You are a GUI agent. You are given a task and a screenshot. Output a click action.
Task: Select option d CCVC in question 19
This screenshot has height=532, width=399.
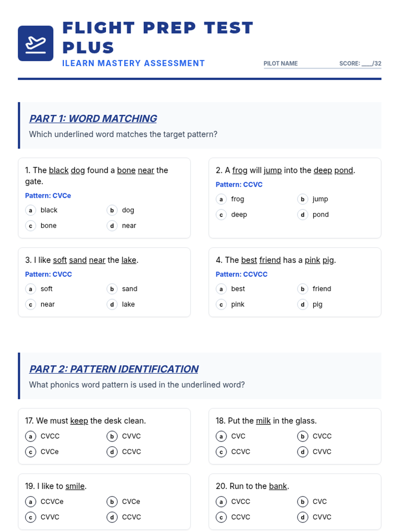pos(112,517)
